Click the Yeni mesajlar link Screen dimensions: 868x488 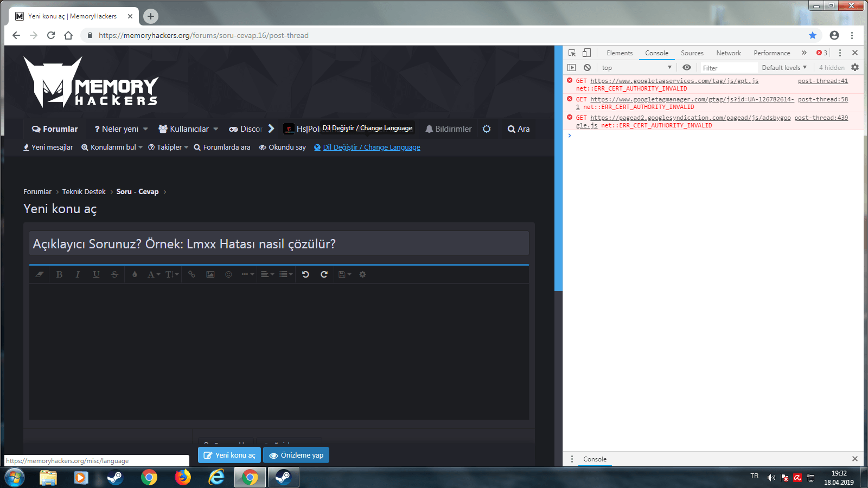tap(48, 147)
